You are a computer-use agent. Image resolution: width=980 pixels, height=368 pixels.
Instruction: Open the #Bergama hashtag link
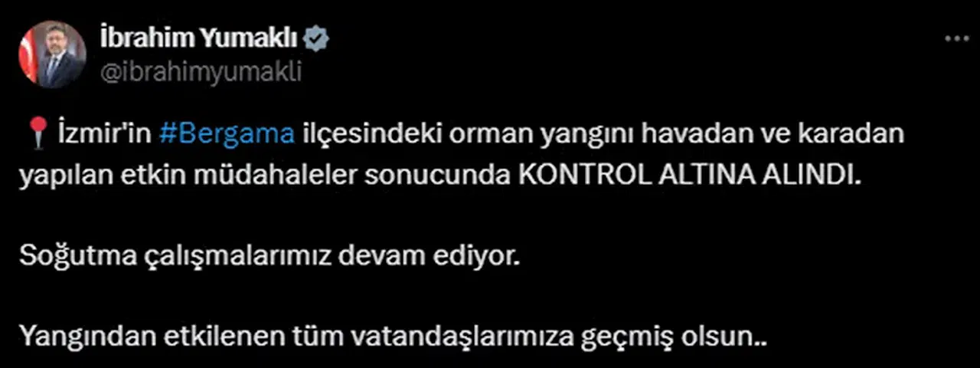click(x=227, y=134)
